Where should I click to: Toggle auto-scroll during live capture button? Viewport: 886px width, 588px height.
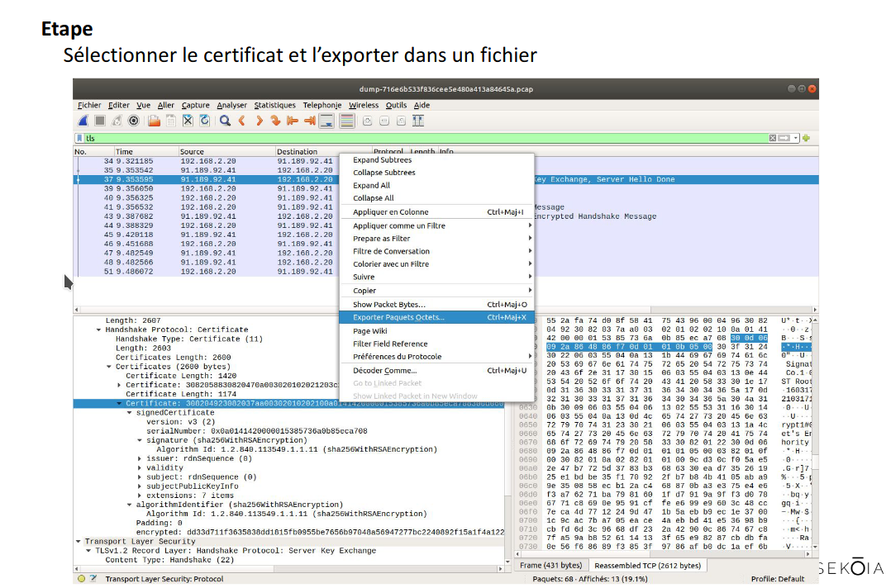pos(326,121)
